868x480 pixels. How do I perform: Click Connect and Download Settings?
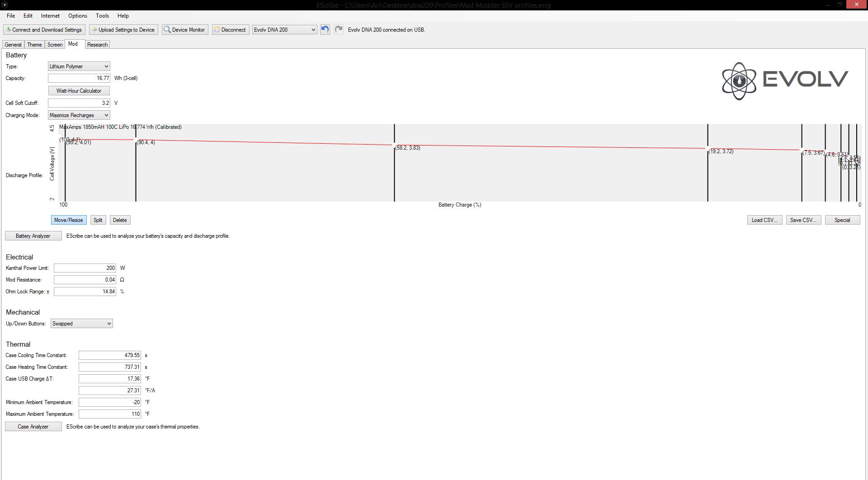pos(43,30)
